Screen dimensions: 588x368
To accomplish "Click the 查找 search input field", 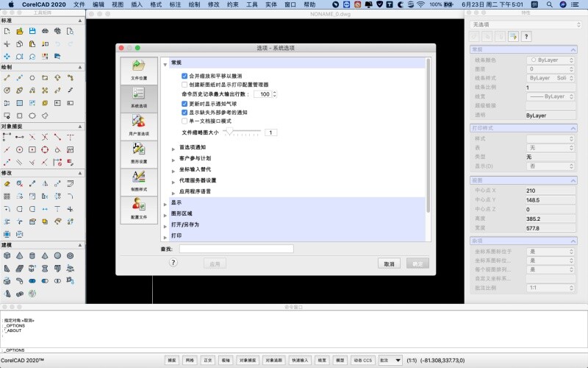I will pyautogui.click(x=236, y=249).
